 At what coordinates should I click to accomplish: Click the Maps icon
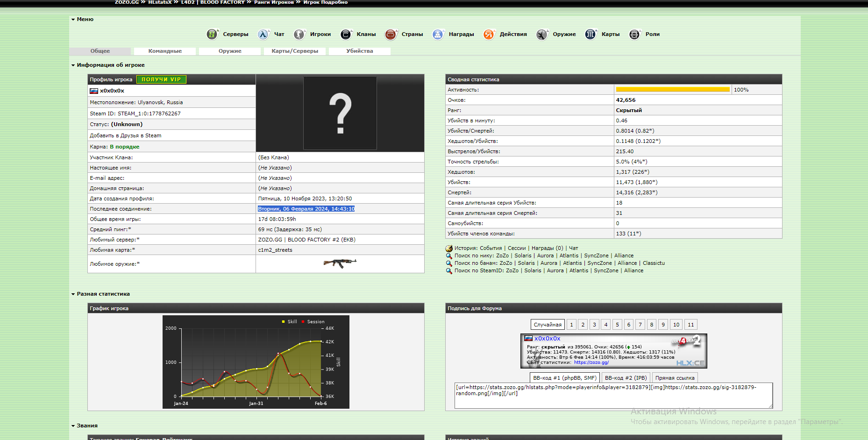point(591,34)
